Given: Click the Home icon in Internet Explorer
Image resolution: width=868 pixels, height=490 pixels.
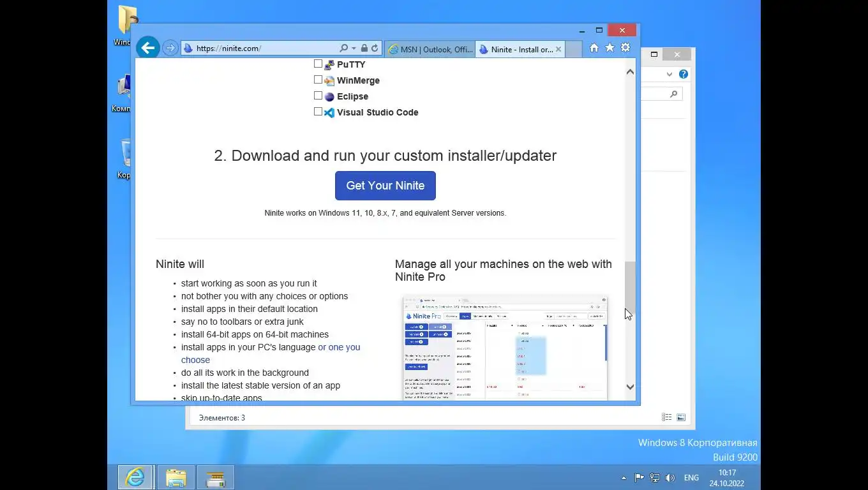Looking at the screenshot, I should click(594, 48).
